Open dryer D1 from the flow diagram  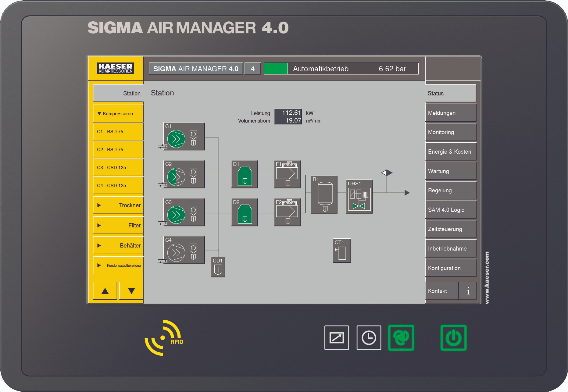pyautogui.click(x=244, y=175)
